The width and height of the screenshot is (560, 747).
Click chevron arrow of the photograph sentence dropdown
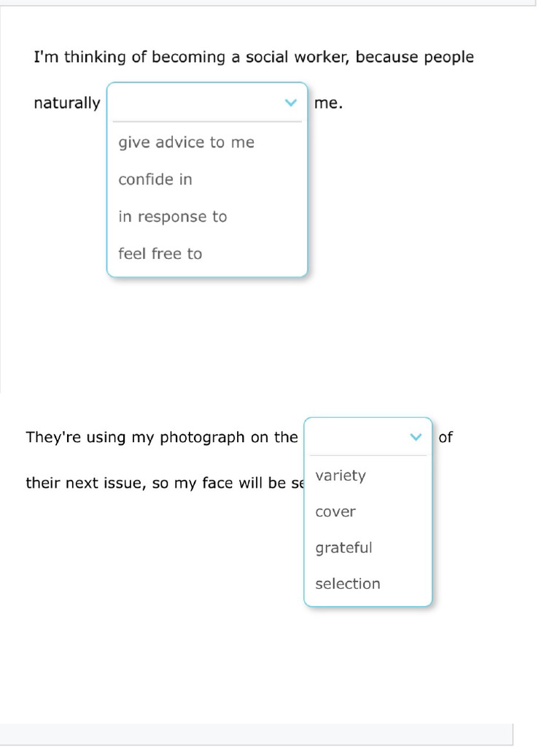pyautogui.click(x=416, y=437)
